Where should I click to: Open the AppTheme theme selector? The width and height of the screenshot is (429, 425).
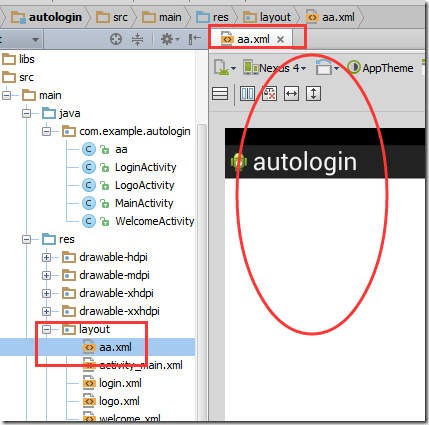pos(380,68)
